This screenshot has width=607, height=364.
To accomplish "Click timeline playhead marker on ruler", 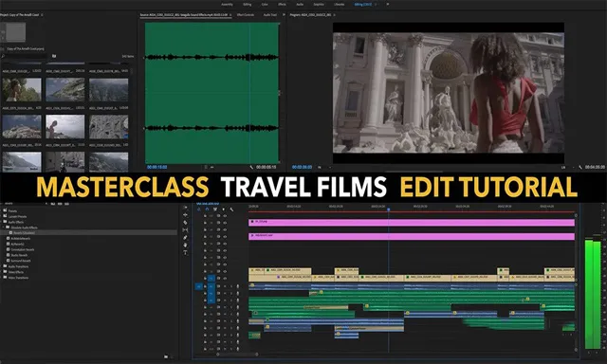I will click(x=388, y=209).
